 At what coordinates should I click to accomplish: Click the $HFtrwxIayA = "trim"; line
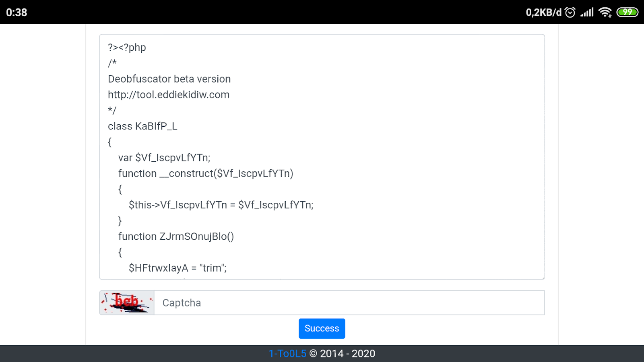(178, 267)
